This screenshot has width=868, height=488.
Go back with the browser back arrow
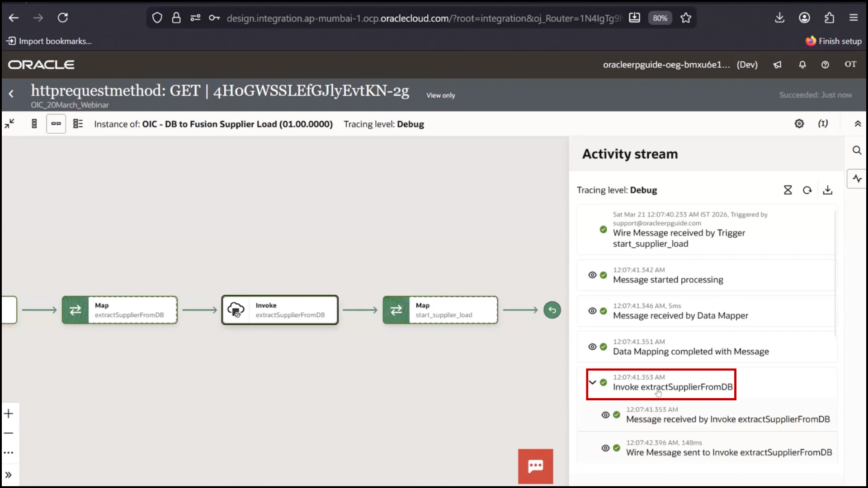point(14,18)
